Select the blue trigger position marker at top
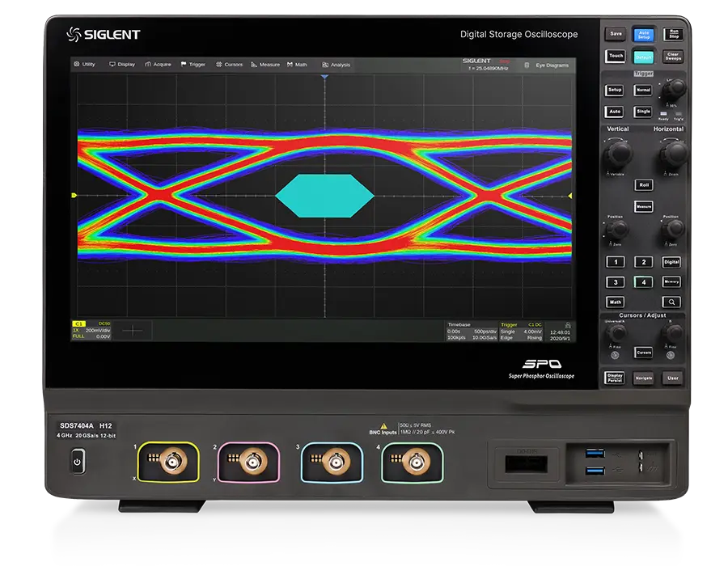Viewport: 728px width, 579px height. click(x=324, y=77)
